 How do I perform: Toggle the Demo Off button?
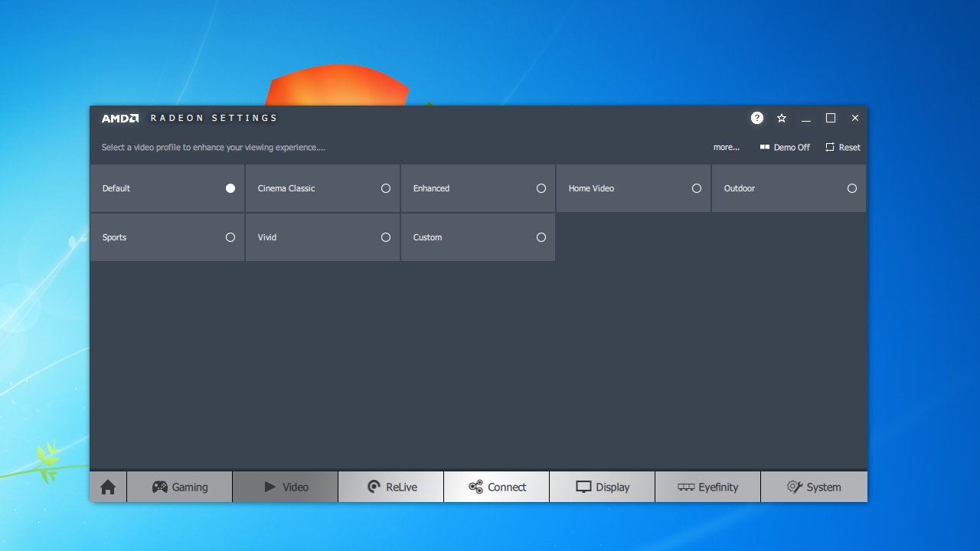tap(785, 147)
